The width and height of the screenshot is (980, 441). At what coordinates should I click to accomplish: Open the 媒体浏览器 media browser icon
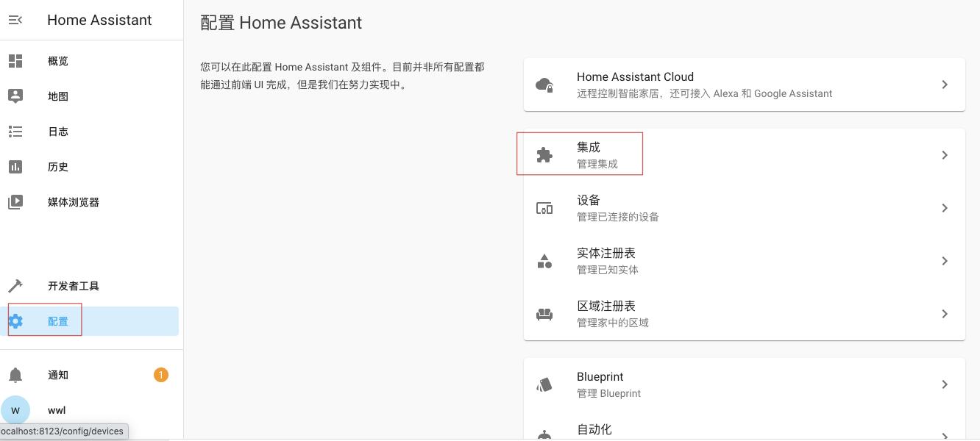coord(15,202)
